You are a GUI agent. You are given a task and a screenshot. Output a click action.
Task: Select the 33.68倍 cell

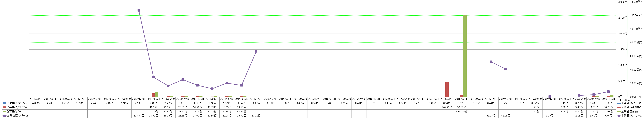pyautogui.click(x=242, y=107)
